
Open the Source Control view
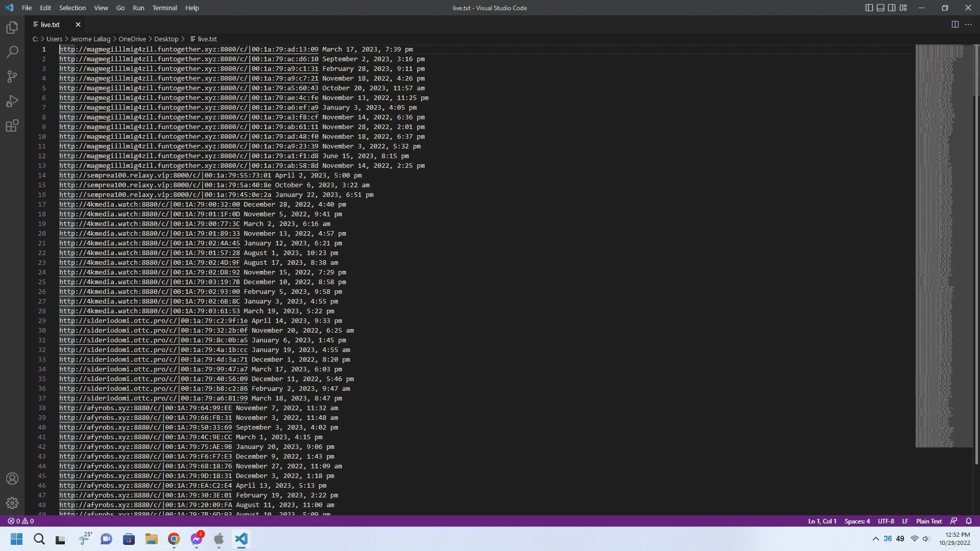pyautogui.click(x=12, y=77)
